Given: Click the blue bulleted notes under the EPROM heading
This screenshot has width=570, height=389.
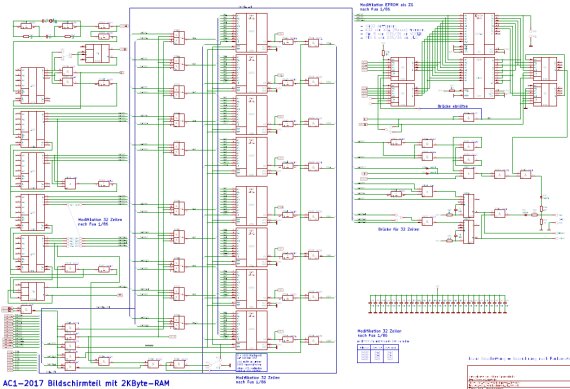Looking at the screenshot, I should [x=391, y=32].
